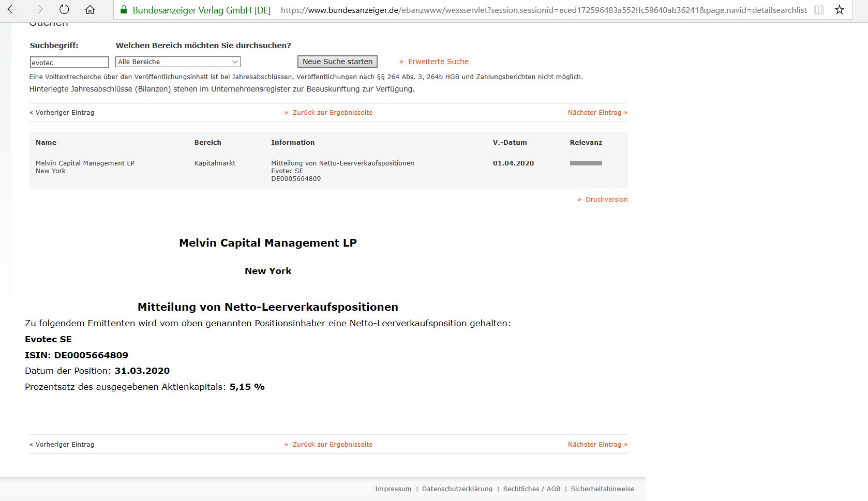Click the ISIN: DE0005664809 line
Viewport: 868px width, 501px height.
(x=77, y=355)
